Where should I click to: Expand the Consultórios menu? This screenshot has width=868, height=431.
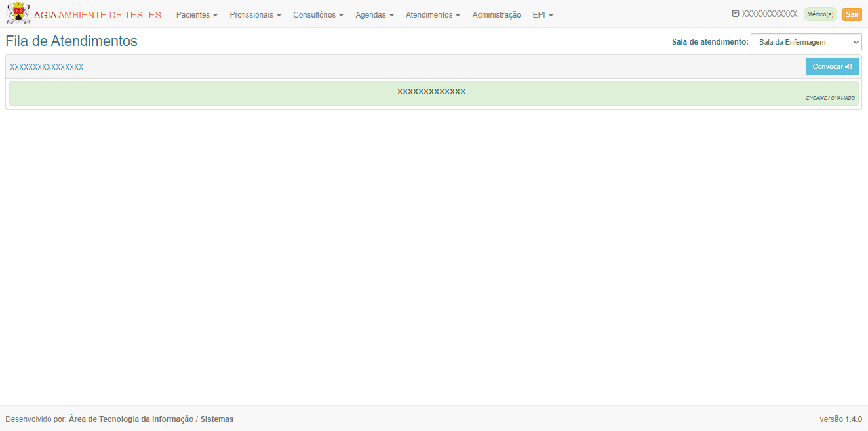click(318, 15)
